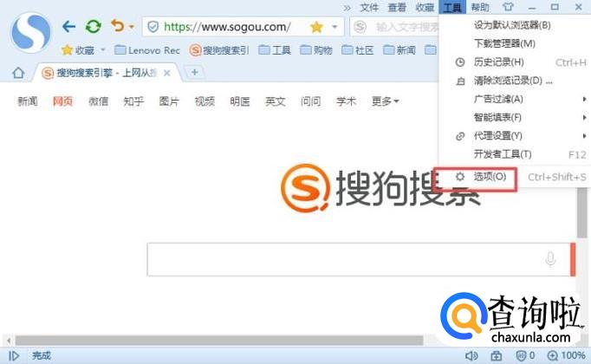Viewport: 591px width, 364px height.
Task: Open the 文件 menu
Action: 369,7
